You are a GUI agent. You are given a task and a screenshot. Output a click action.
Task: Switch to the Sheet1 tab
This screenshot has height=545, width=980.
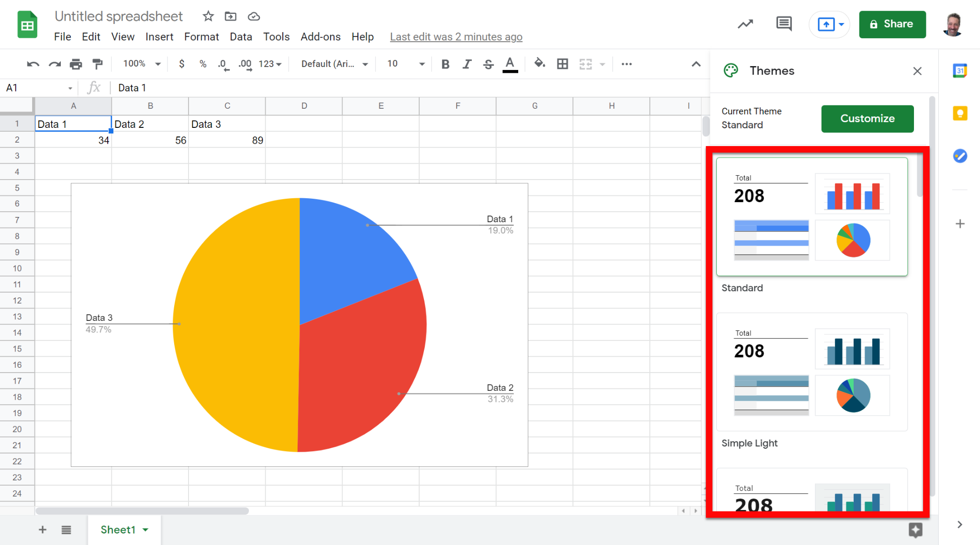point(118,530)
